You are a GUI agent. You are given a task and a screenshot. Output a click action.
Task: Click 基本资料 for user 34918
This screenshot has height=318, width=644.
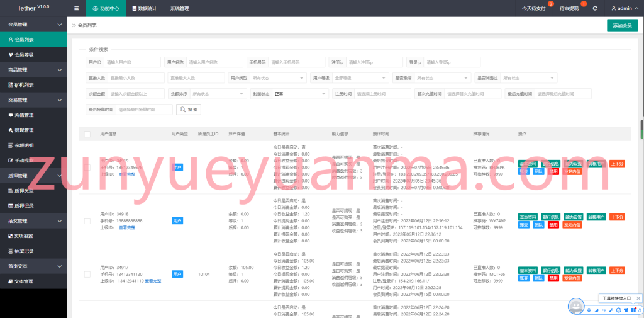(528, 217)
